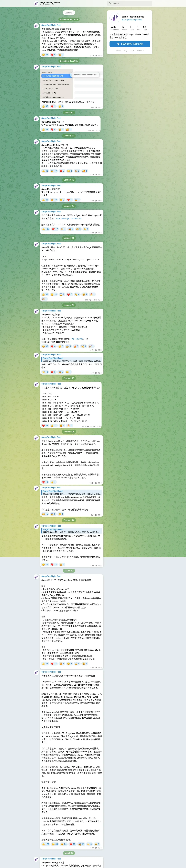This screenshot has height=868, width=186.
Task: Open the quoted reply in the February 26 post
Action: click(x=72, y=531)
